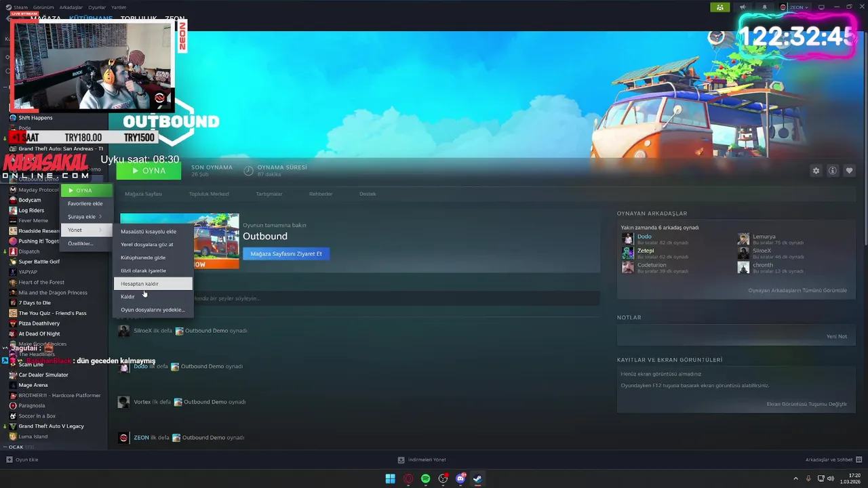The width and height of the screenshot is (868, 488).
Task: Expand the 'Şuraya ekle' submenu
Action: (87, 216)
